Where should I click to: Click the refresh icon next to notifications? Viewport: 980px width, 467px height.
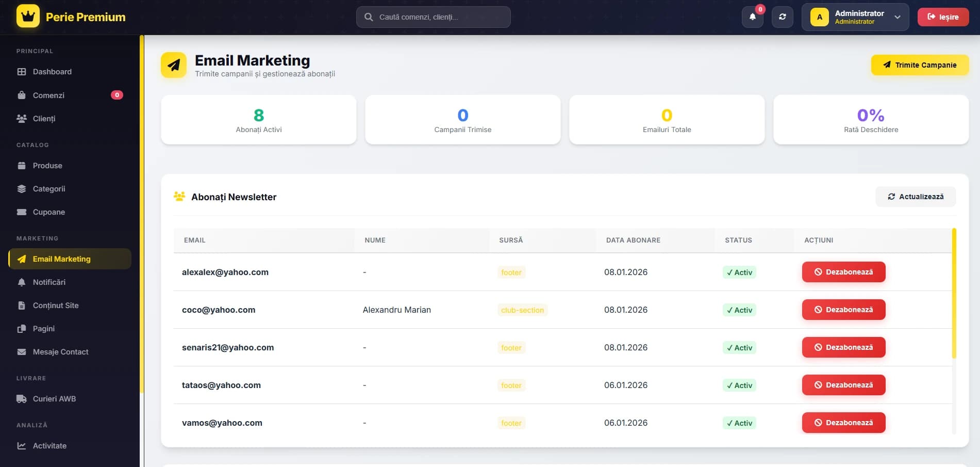click(782, 17)
